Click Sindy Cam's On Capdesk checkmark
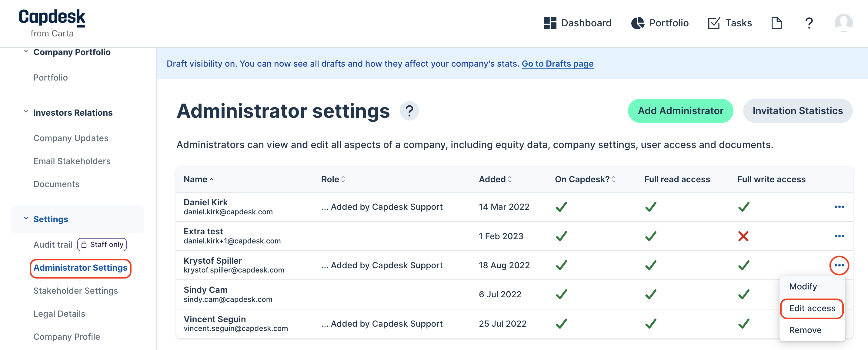The width and height of the screenshot is (868, 350). coord(561,294)
